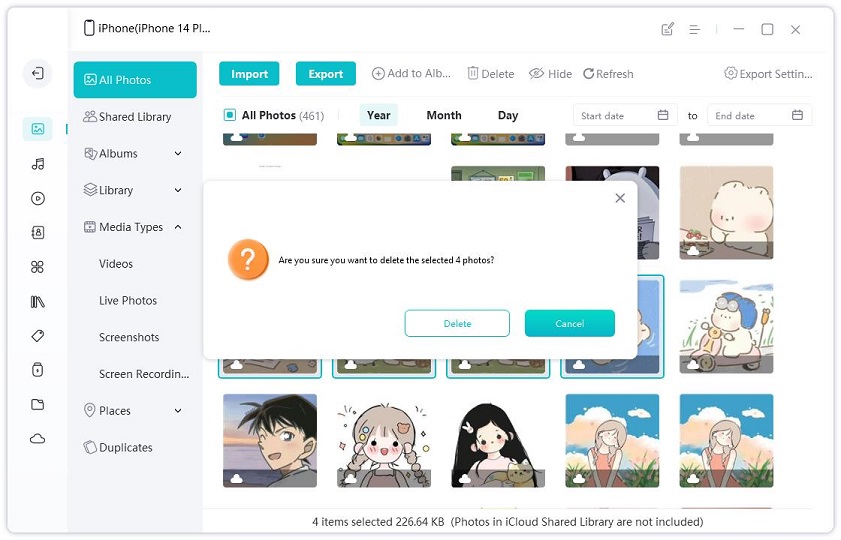
Task: Click Add to Album toolbar item
Action: click(x=411, y=73)
